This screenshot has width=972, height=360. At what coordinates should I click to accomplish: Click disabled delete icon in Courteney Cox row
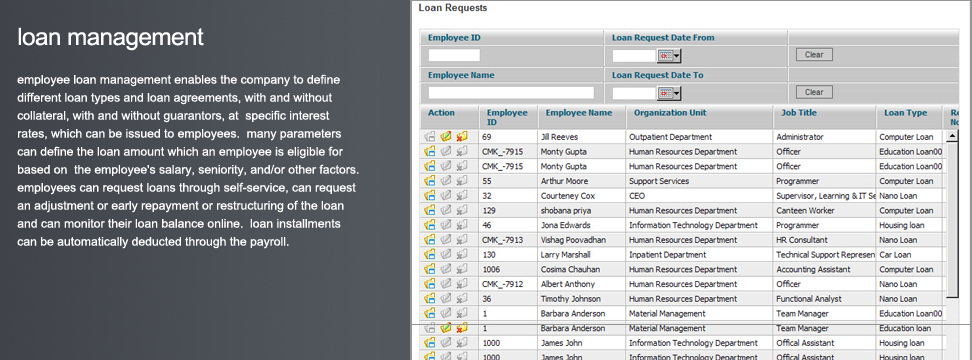pos(461,196)
